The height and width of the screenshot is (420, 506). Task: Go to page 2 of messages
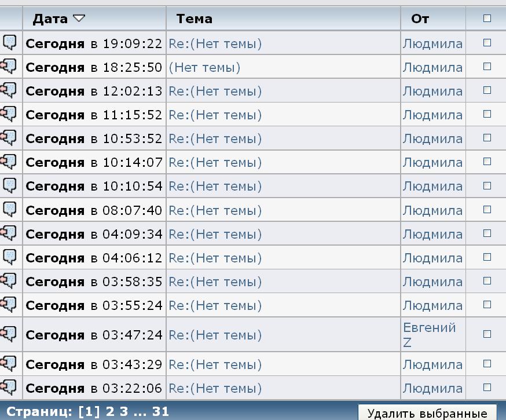click(x=110, y=412)
